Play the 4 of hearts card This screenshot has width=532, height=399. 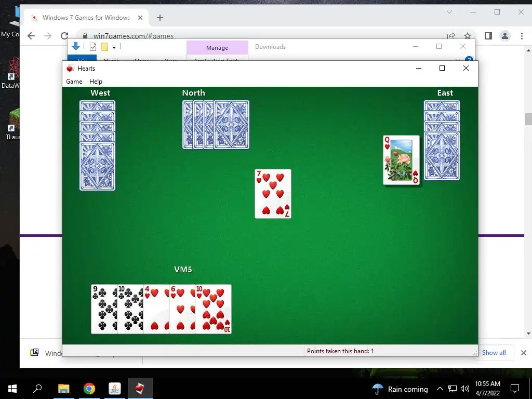point(156,309)
